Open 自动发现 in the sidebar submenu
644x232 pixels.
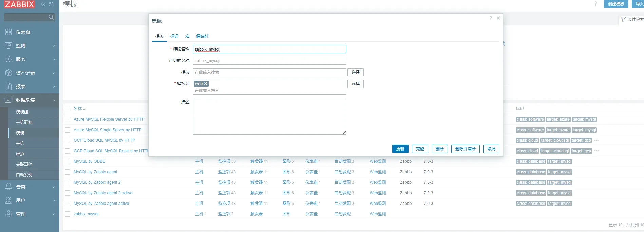click(x=24, y=175)
